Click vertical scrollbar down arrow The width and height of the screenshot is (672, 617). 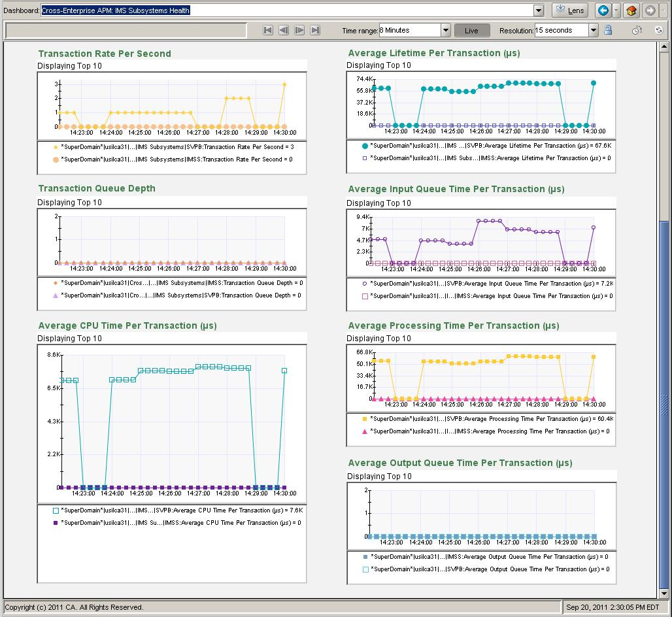(x=664, y=594)
